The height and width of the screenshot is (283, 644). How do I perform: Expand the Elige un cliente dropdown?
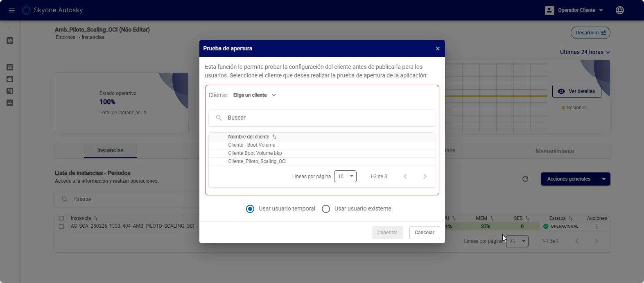(x=255, y=95)
